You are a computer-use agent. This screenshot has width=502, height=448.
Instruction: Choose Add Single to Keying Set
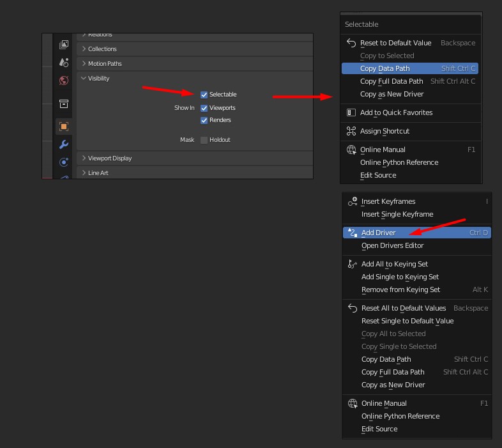(x=417, y=277)
